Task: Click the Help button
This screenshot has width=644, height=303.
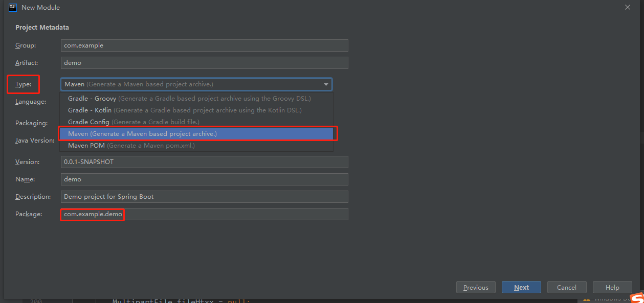Action: coord(612,287)
